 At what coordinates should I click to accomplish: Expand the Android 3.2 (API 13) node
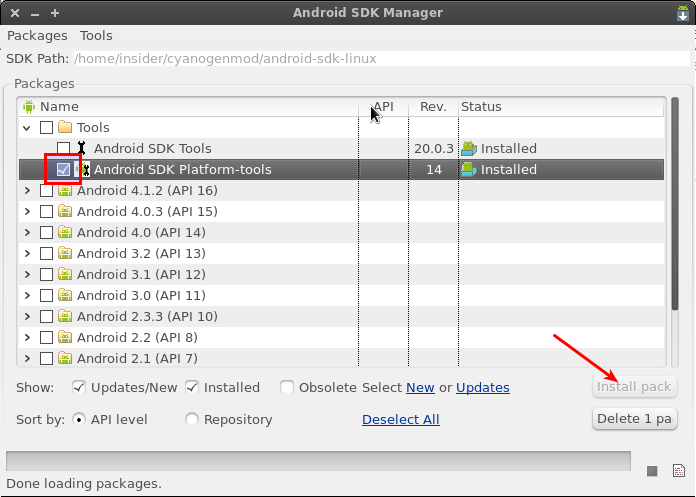point(27,253)
